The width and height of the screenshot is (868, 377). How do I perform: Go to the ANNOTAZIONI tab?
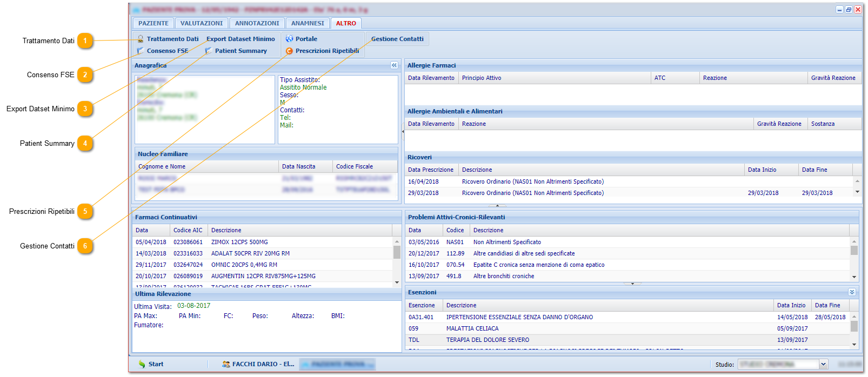tap(257, 23)
